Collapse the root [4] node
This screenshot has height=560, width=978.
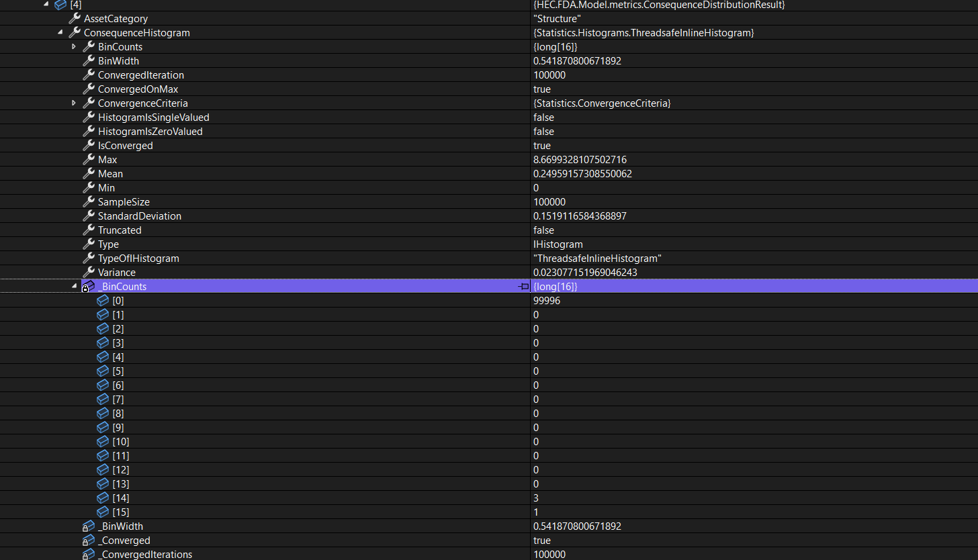[x=46, y=5]
